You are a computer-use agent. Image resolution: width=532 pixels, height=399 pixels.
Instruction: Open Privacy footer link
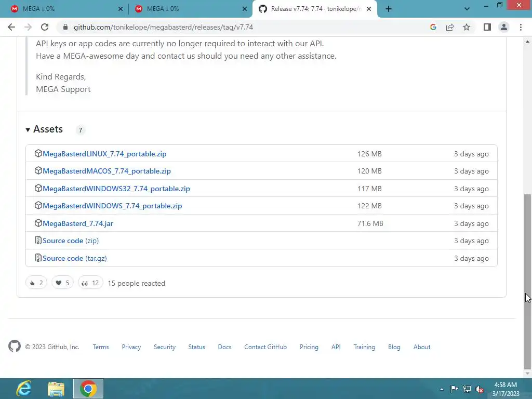click(x=131, y=347)
